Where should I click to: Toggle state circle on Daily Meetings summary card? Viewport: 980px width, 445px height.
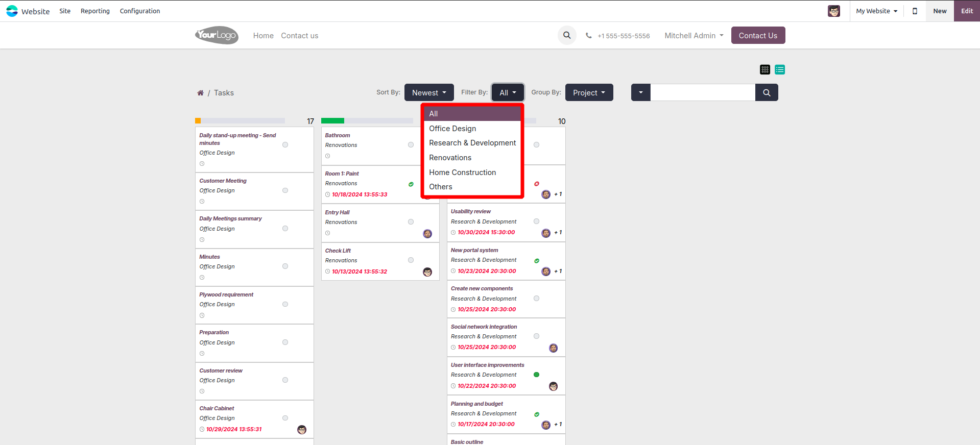(x=285, y=229)
